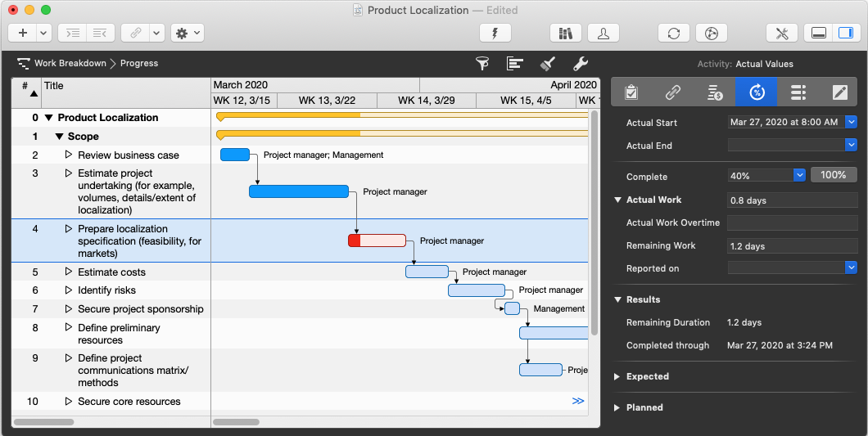Click the resources person icon in toolbar

[x=604, y=33]
